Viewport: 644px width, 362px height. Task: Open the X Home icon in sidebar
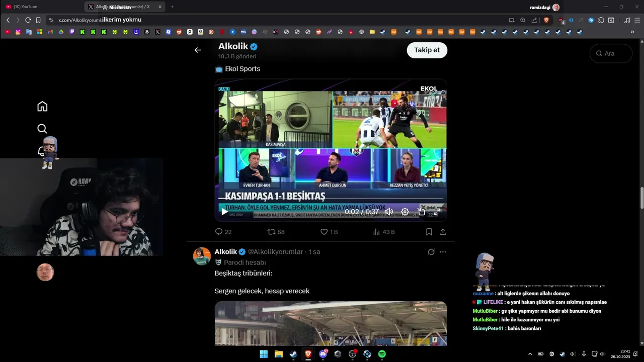42,106
